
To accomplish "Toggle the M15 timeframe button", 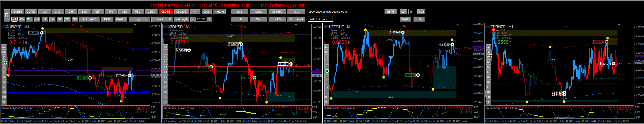I will point(30,19).
